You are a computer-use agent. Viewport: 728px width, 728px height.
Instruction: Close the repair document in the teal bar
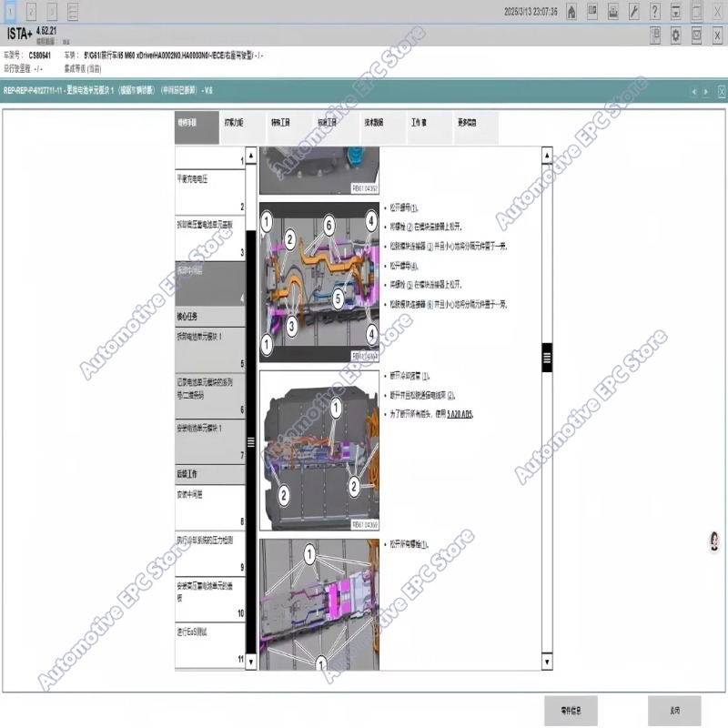[x=722, y=92]
